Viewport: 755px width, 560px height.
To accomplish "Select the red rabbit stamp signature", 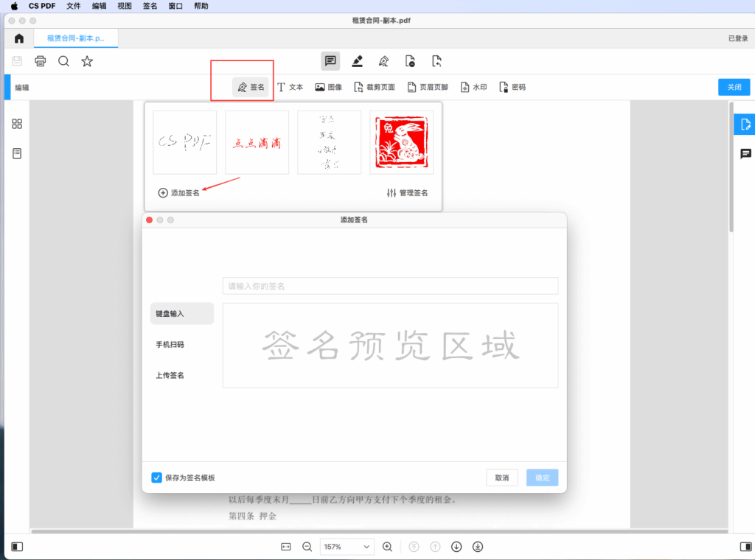I will tap(402, 142).
